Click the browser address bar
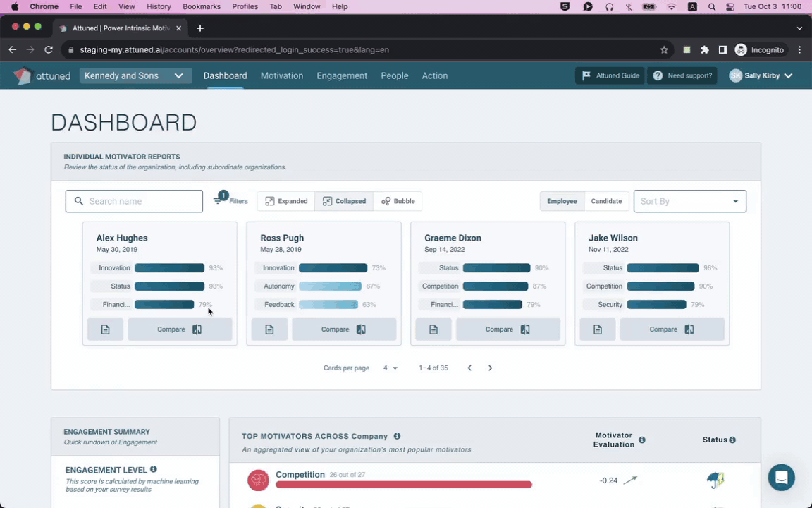Screen dimensions: 812x508 coord(362,50)
